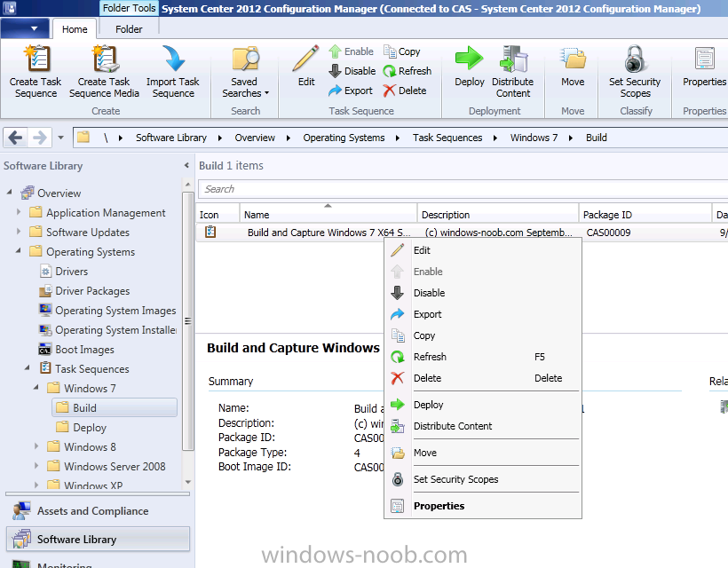Expand Software Updates tree node

tap(19, 231)
